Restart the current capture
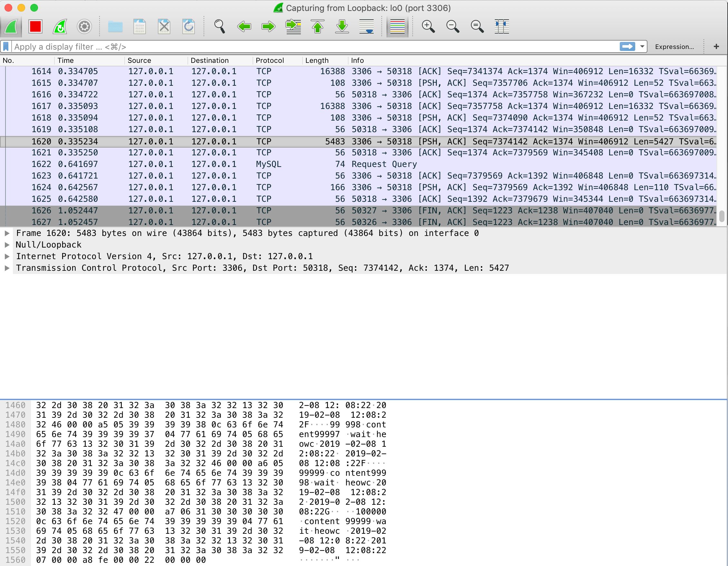Screen dimensions: 728x566 [x=60, y=26]
